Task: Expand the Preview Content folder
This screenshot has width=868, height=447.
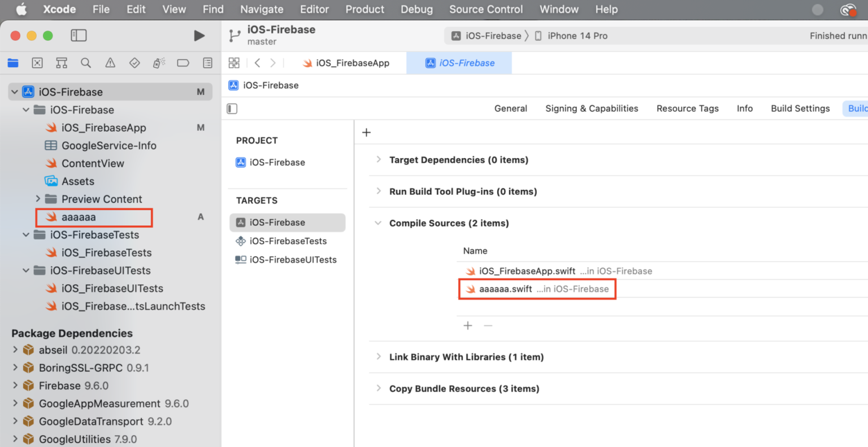Action: coord(38,199)
